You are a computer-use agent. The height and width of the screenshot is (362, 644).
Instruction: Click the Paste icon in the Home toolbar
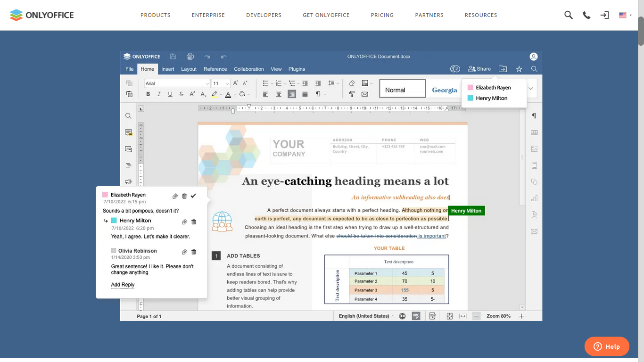coord(129,94)
